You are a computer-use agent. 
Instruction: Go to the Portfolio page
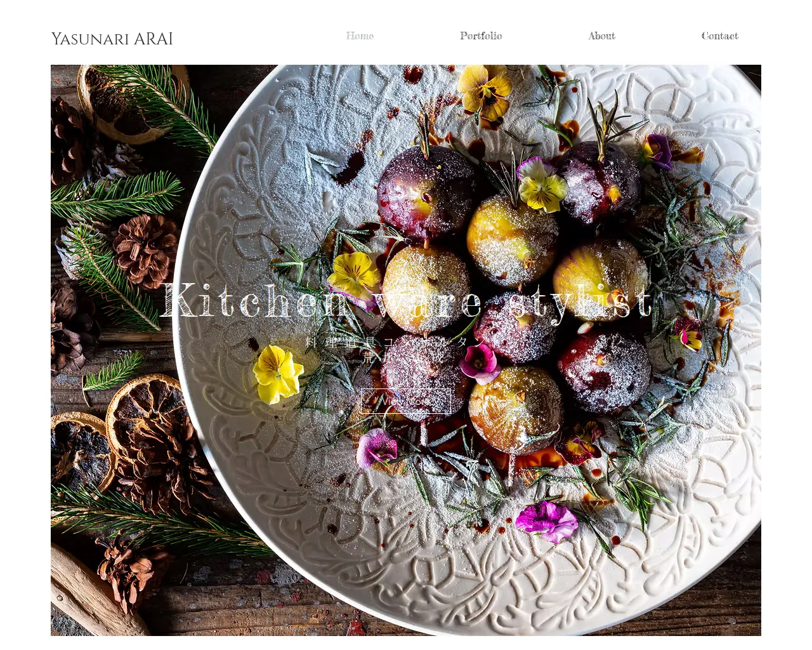[x=481, y=36]
